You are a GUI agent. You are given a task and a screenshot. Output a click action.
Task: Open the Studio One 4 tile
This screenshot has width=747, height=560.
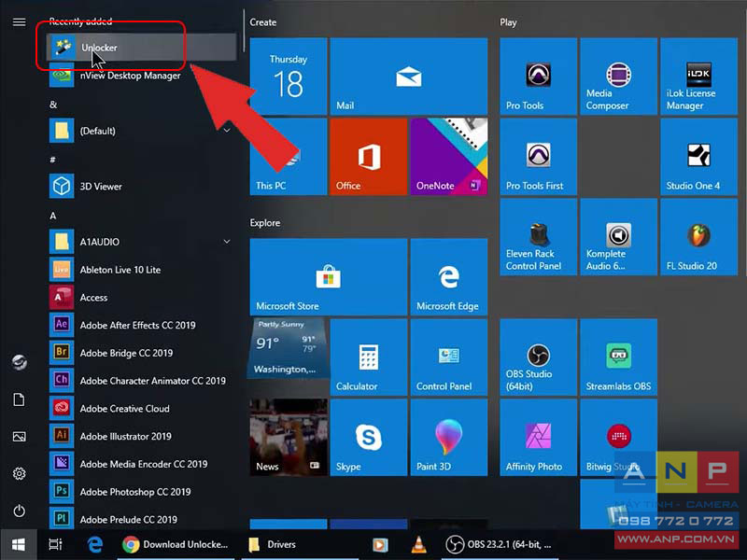pyautogui.click(x=698, y=157)
